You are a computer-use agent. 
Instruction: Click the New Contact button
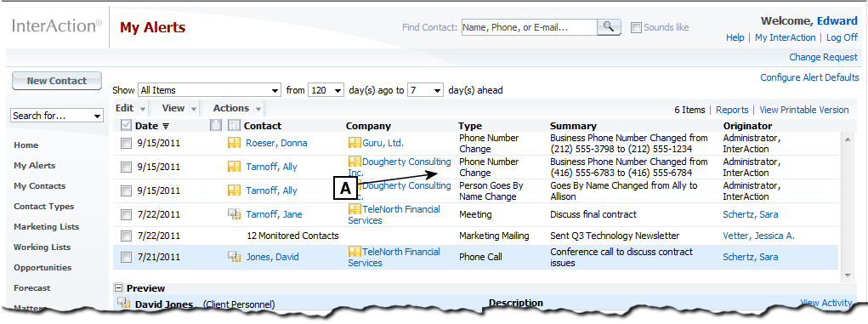[x=57, y=81]
